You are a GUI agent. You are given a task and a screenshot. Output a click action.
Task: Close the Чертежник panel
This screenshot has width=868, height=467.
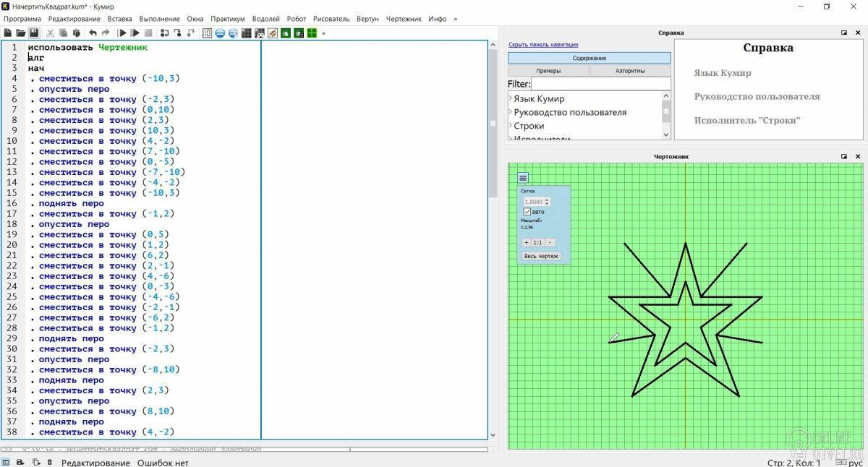(858, 156)
